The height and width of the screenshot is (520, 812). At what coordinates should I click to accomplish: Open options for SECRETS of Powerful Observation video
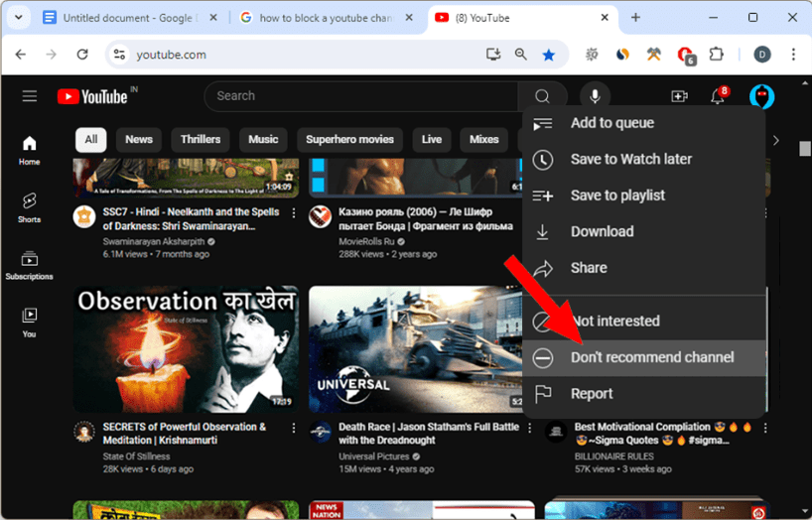(294, 428)
